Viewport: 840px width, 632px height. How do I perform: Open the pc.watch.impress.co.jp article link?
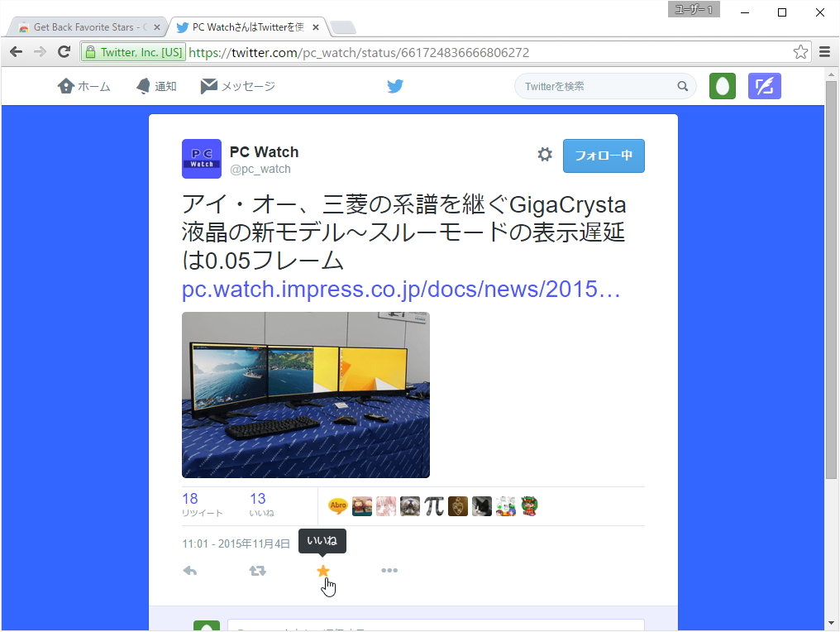pyautogui.click(x=400, y=290)
